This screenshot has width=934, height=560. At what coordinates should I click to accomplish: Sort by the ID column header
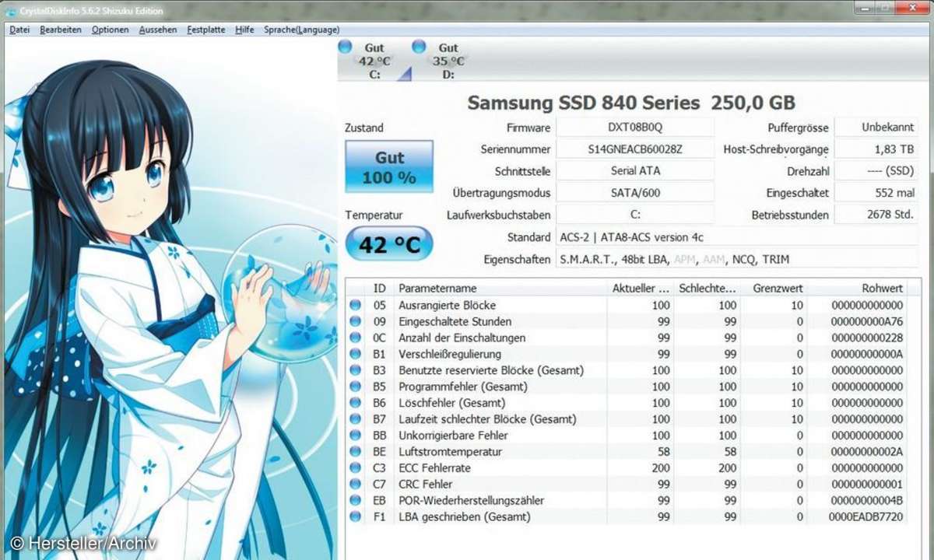coord(379,288)
